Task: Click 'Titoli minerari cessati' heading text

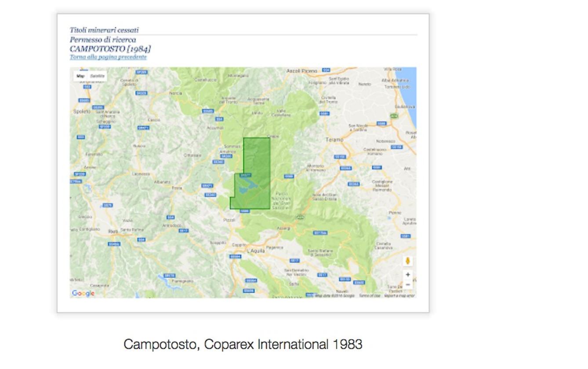Action: click(x=104, y=30)
